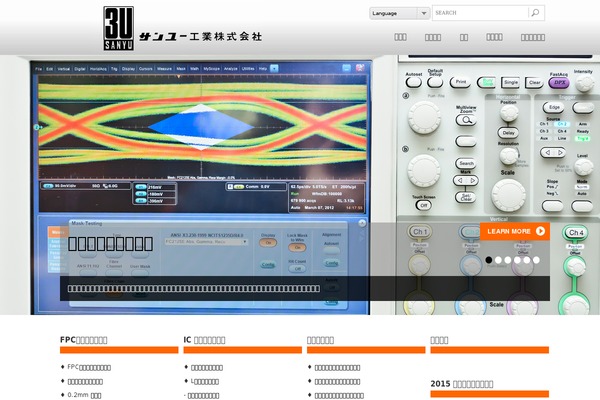Click the magnifier search icon

click(535, 13)
